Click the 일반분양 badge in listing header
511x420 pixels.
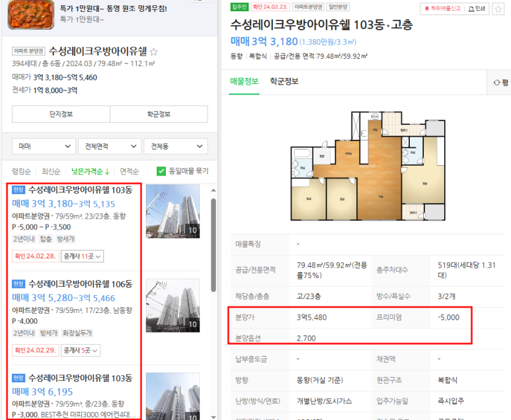(x=338, y=7)
